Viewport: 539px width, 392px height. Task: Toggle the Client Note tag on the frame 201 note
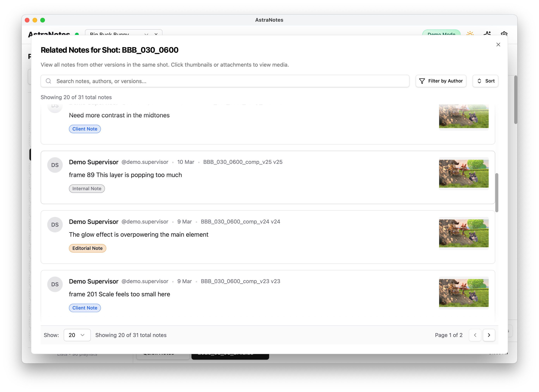[x=85, y=308]
